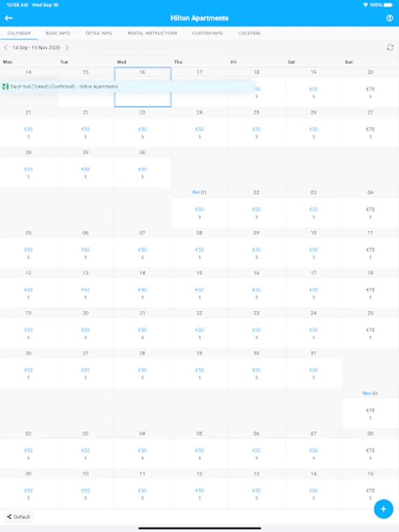The height and width of the screenshot is (532, 399).
Task: Go back using the arrow icon
Action: pyautogui.click(x=8, y=18)
